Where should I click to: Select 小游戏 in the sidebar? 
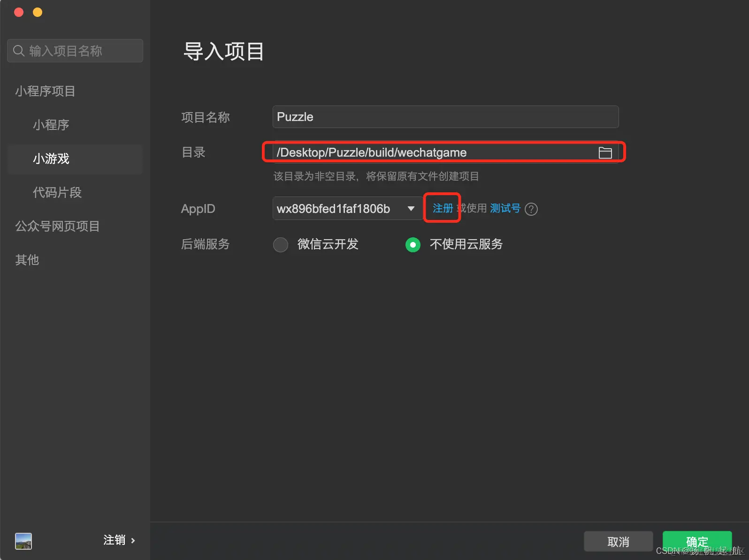(x=75, y=159)
